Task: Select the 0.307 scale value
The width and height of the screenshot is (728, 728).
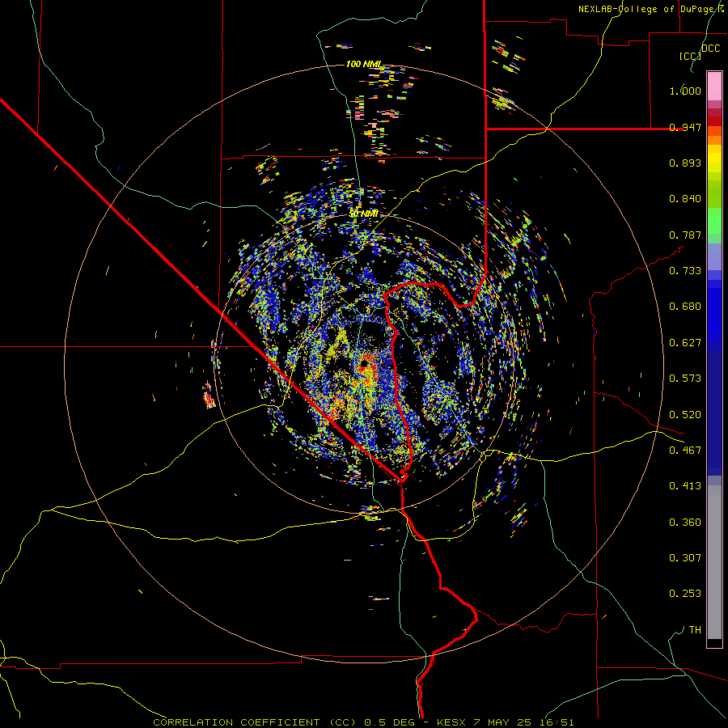Action: (x=685, y=558)
